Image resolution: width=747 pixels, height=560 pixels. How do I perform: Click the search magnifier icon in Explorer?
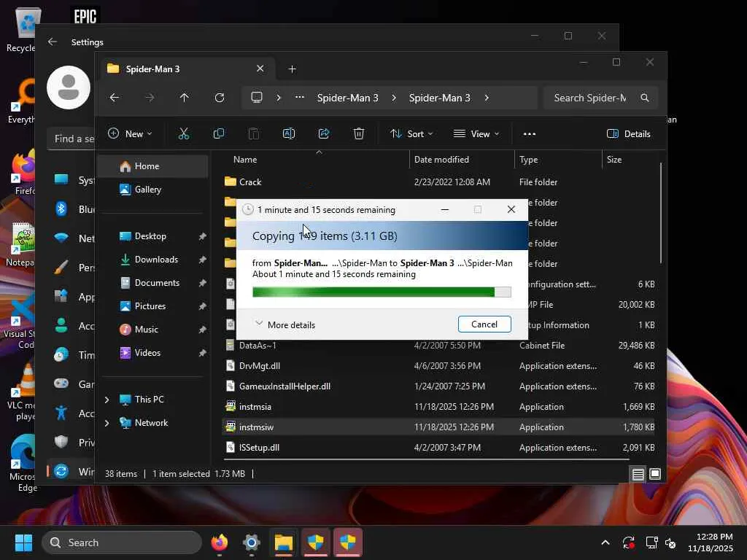(x=645, y=98)
